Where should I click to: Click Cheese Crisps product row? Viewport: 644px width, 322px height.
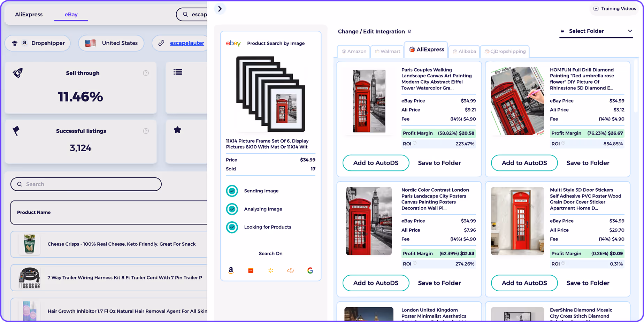point(109,244)
